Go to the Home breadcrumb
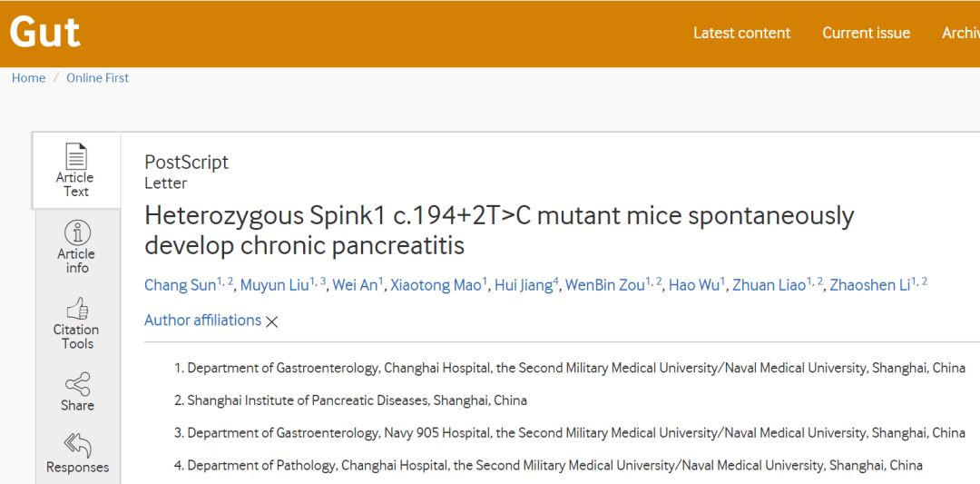The width and height of the screenshot is (980, 484). pos(29,78)
